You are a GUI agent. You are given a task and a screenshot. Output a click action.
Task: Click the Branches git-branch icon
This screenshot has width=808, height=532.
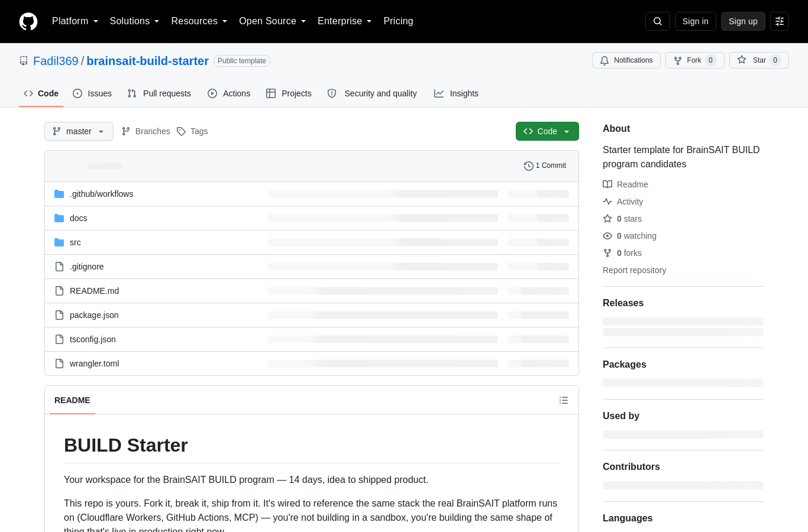click(x=126, y=131)
